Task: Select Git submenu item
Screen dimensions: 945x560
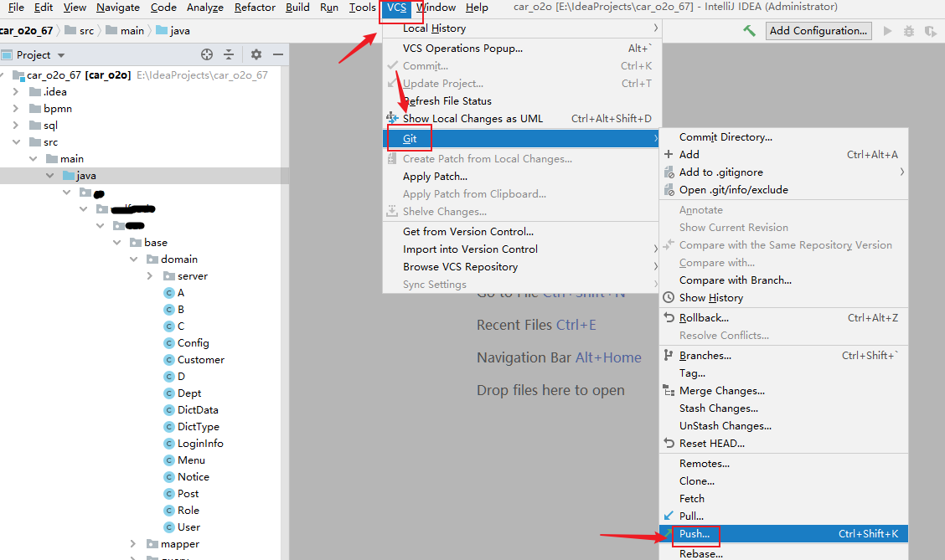Action: (x=522, y=138)
